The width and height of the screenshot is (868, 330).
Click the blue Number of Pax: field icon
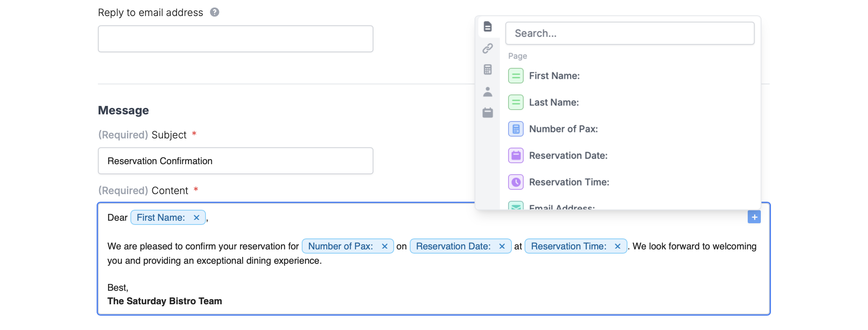[516, 129]
